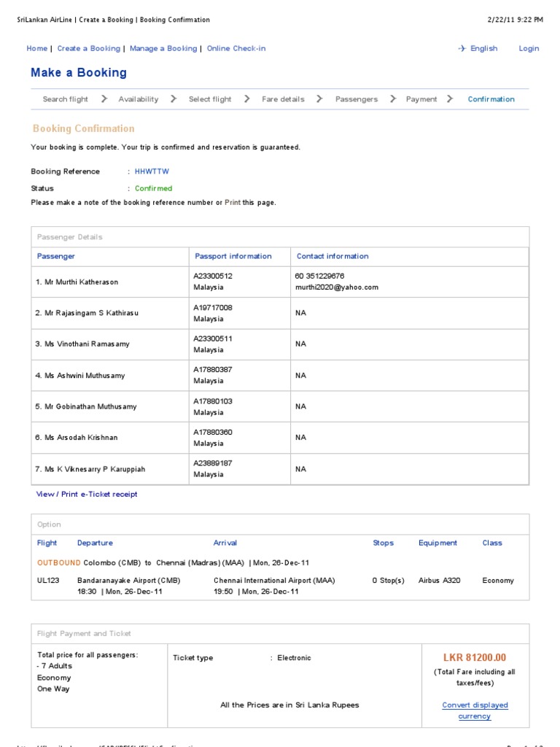
Task: Select the Confirmation step tab
Action: (x=491, y=99)
